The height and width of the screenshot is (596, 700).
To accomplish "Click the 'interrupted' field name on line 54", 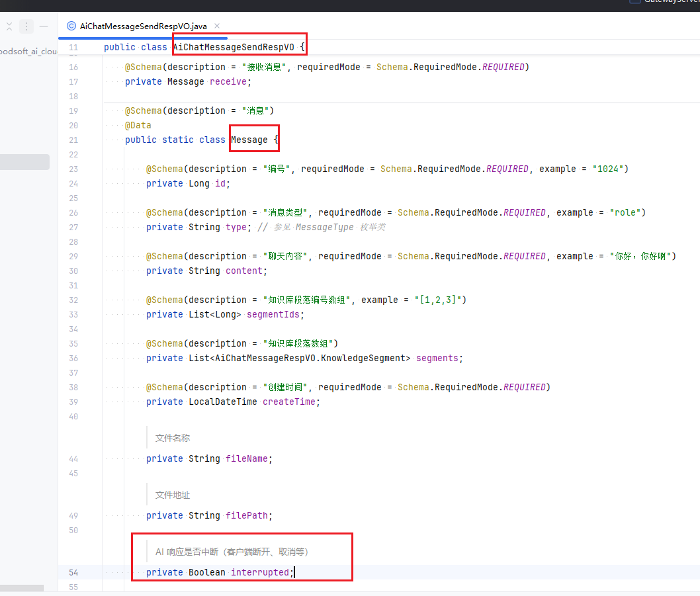I will click(260, 572).
